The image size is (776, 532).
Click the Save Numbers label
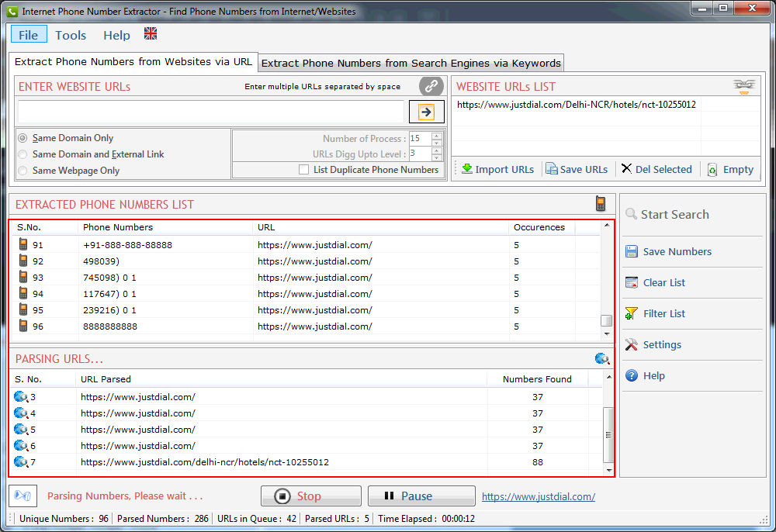click(x=677, y=252)
